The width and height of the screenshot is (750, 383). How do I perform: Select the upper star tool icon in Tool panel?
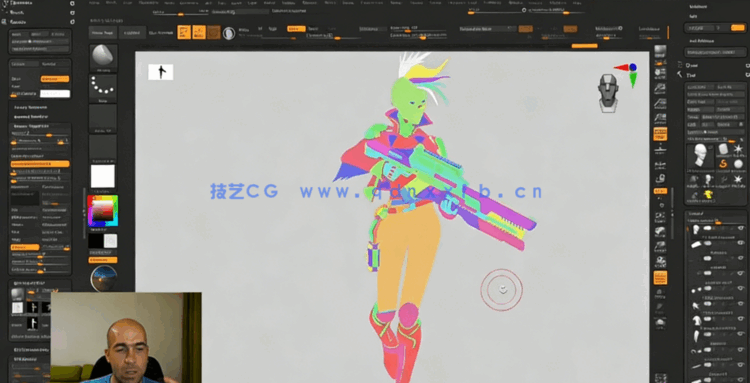point(739,150)
